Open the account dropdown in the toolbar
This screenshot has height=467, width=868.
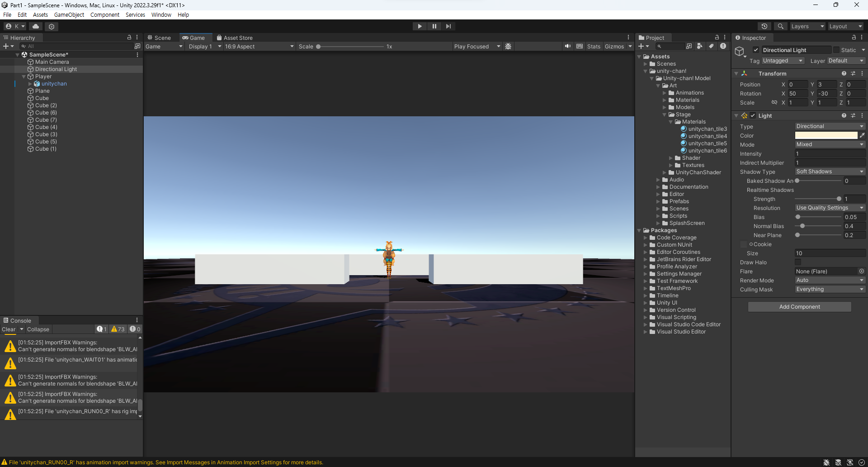pos(15,26)
